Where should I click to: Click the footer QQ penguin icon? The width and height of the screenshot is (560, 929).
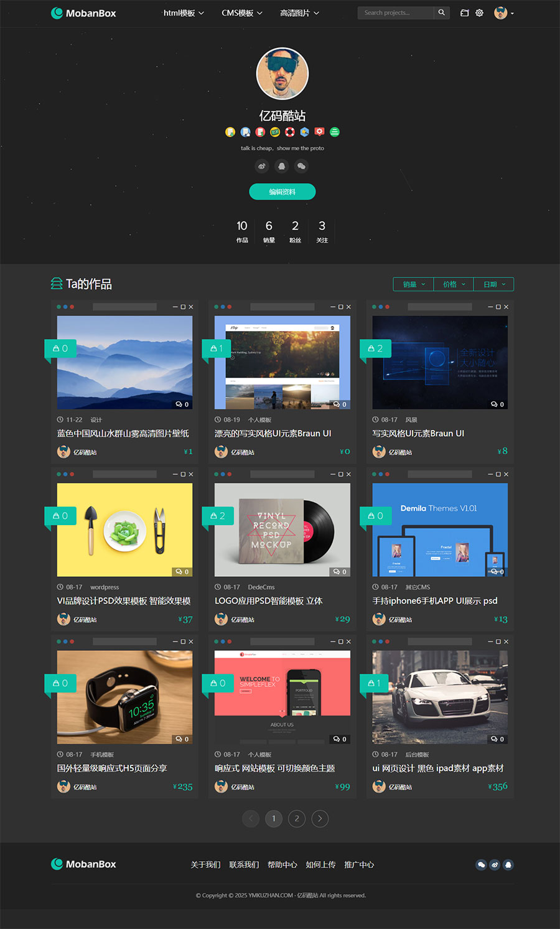(508, 864)
